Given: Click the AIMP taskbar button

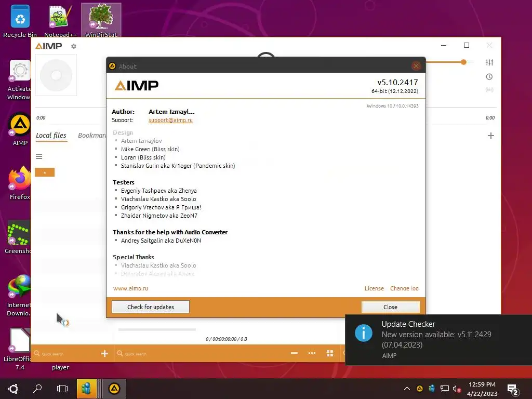Looking at the screenshot, I should (114, 389).
